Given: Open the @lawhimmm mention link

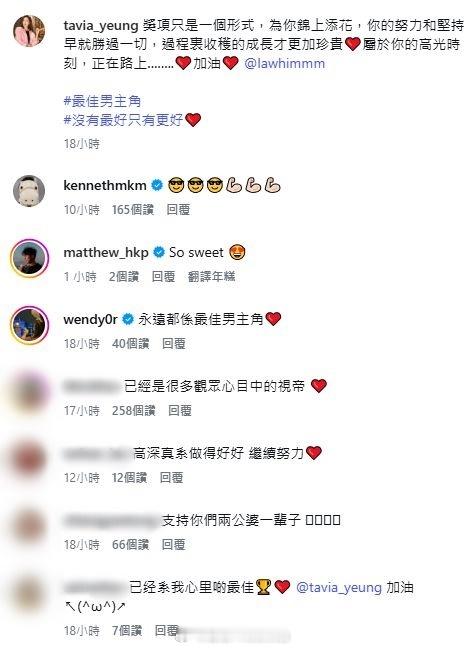Looking at the screenshot, I should pyautogui.click(x=285, y=63).
